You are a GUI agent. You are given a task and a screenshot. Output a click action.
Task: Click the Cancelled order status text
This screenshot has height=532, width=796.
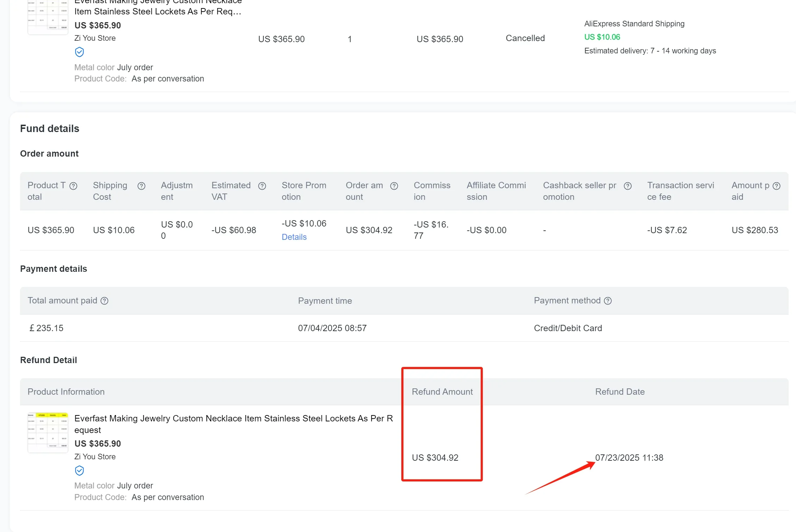click(x=525, y=38)
